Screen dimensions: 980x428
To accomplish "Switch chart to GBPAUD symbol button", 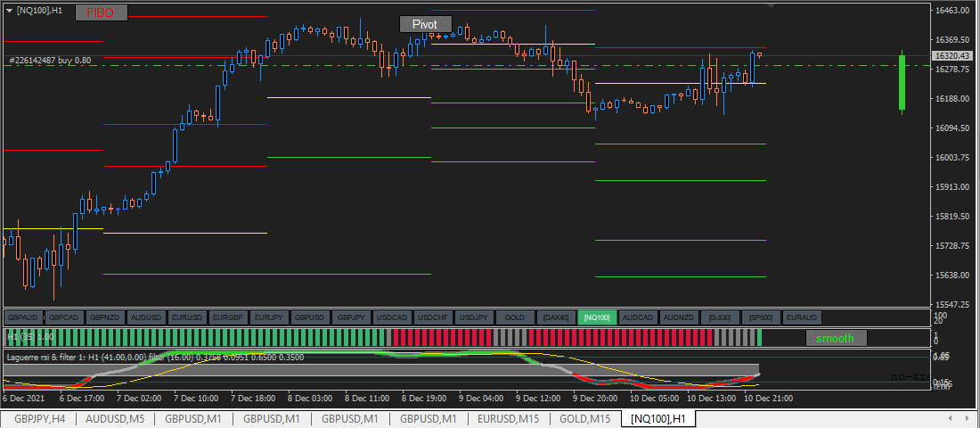I will tap(24, 317).
